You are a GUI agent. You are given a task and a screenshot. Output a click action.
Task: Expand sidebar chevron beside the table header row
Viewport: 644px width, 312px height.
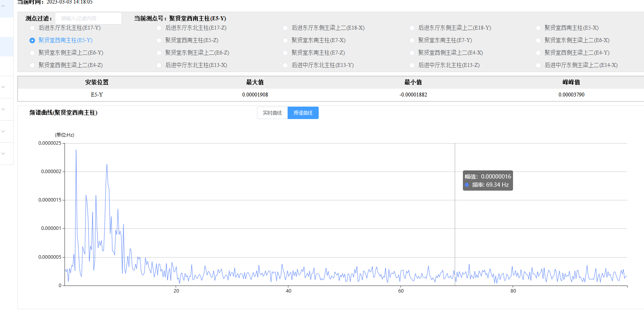click(3, 87)
